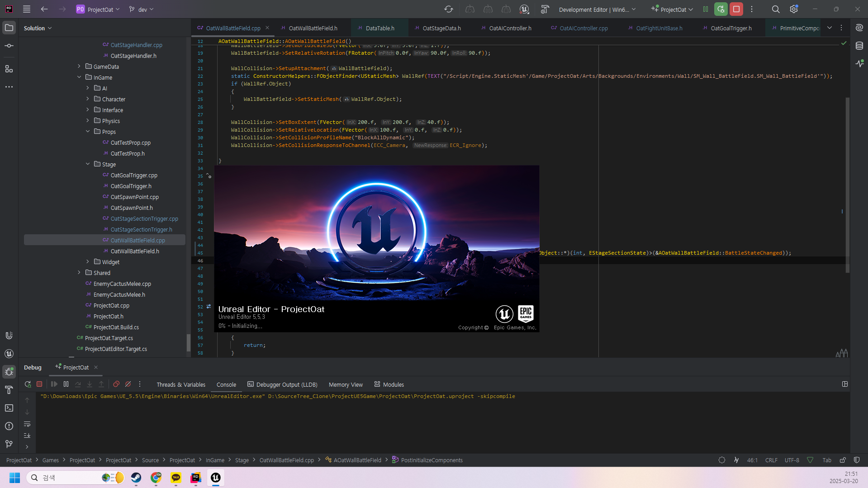Open Unreal Engine toolbar icon
The image size is (868, 488).
[x=524, y=9]
